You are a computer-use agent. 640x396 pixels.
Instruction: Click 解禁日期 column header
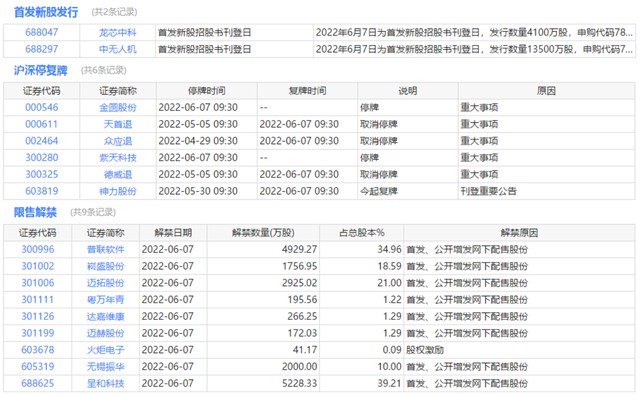[x=173, y=233]
